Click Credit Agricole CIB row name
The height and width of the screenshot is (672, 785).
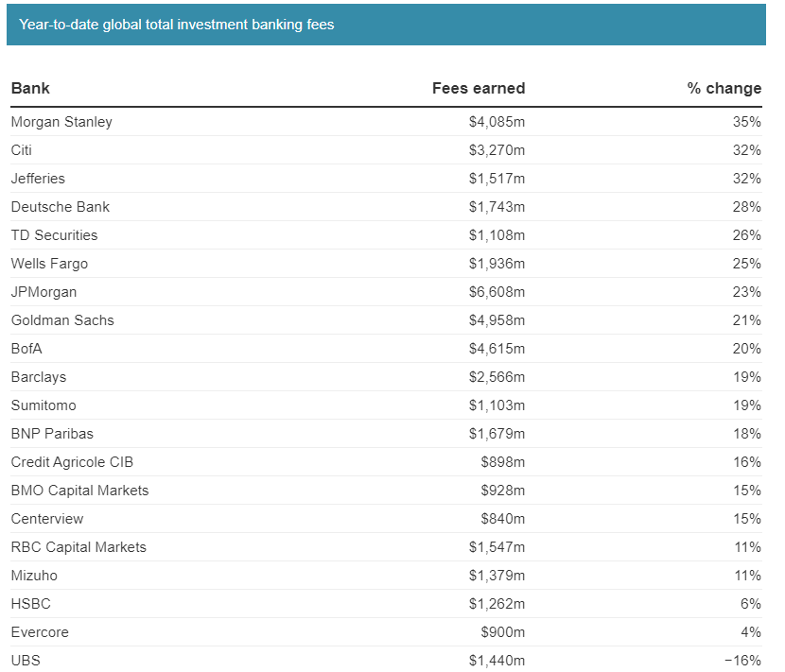point(72,462)
